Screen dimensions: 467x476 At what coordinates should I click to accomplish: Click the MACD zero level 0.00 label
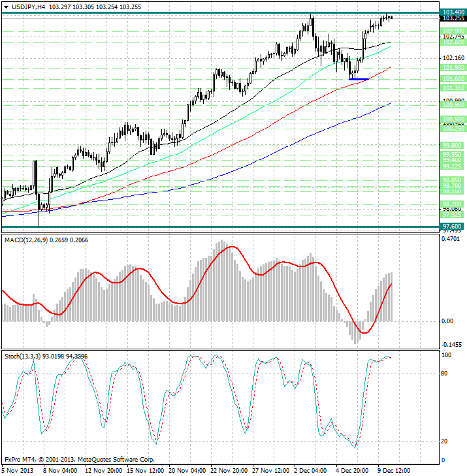pos(447,321)
